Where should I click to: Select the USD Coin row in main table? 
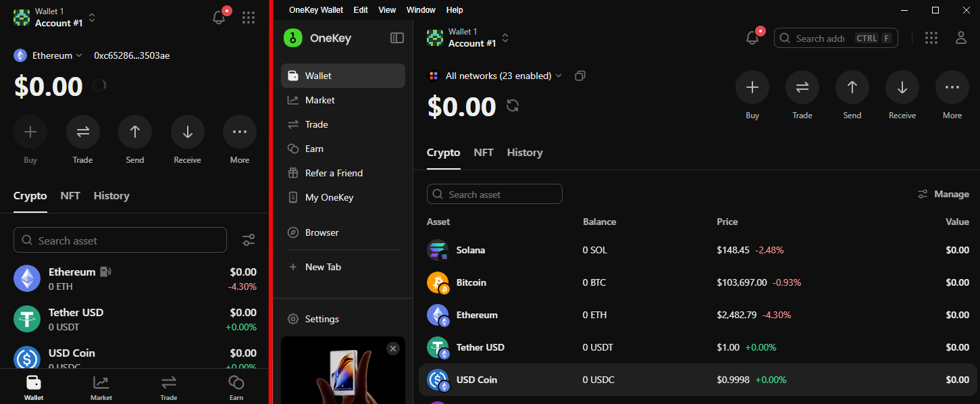click(698, 380)
